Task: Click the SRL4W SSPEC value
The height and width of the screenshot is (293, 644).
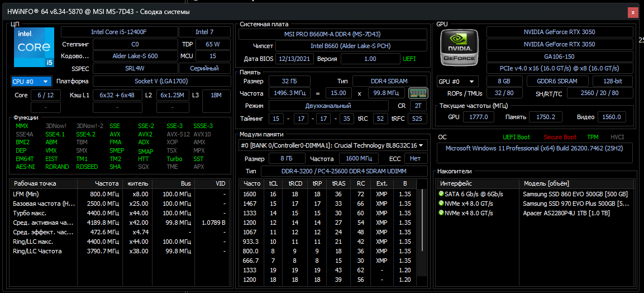Action: [135, 68]
